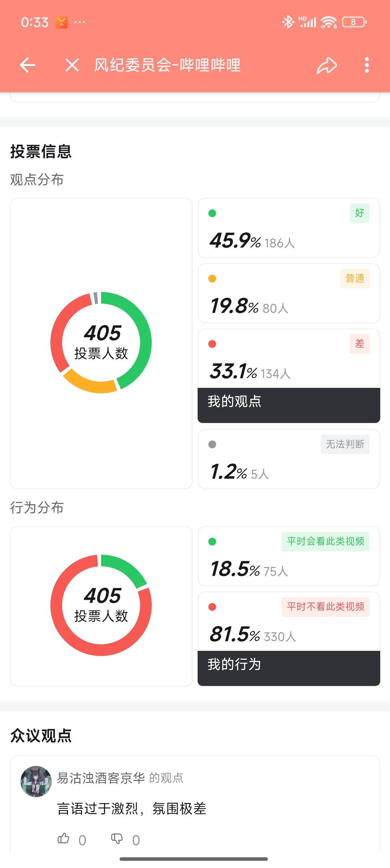This screenshot has height=868, width=390.
Task: Tap the 差 opinion card
Action: 289,359
